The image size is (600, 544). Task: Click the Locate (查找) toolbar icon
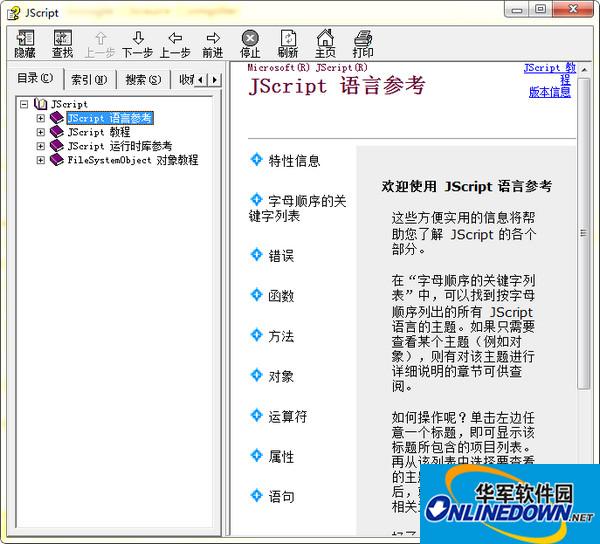pos(62,38)
